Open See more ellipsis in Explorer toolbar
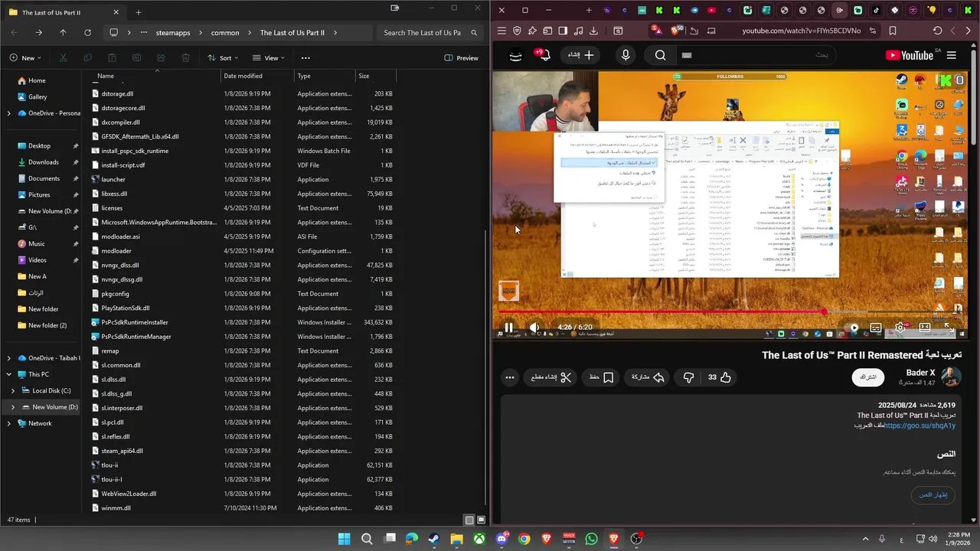 [305, 57]
